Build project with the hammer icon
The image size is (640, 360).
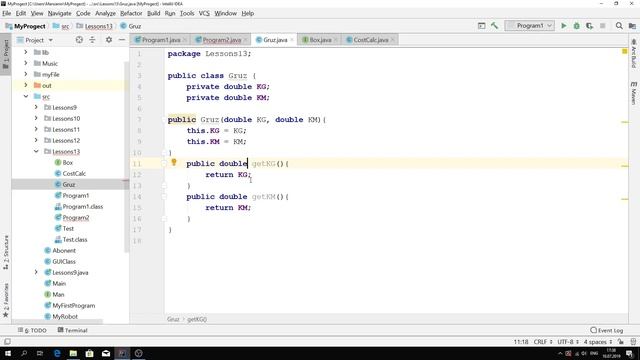point(494,26)
